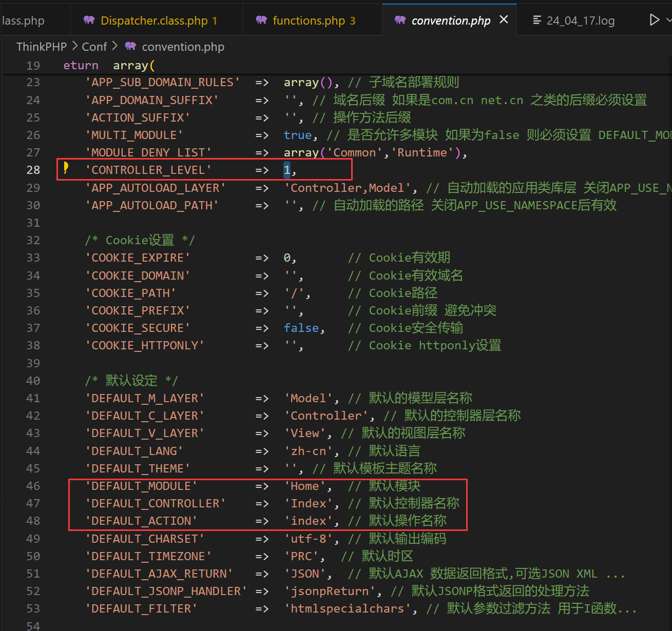Click 'APP_SUB_DOMAIN_RULES' key text
The width and height of the screenshot is (672, 631).
(x=162, y=82)
